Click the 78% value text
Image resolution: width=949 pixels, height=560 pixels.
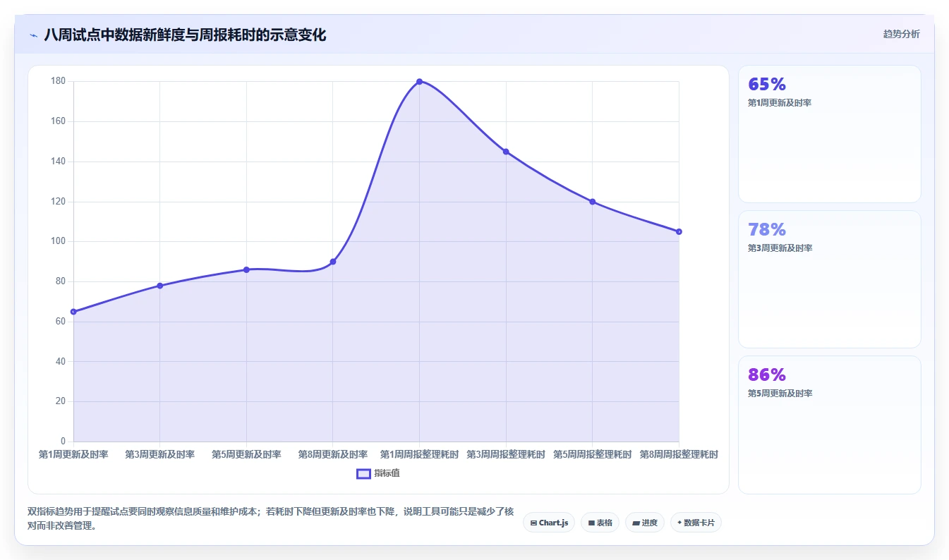coord(767,230)
